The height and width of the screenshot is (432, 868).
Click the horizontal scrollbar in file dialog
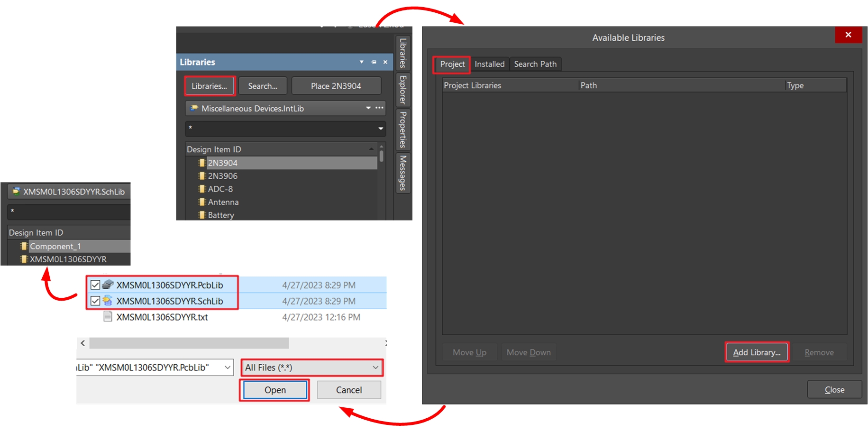189,343
